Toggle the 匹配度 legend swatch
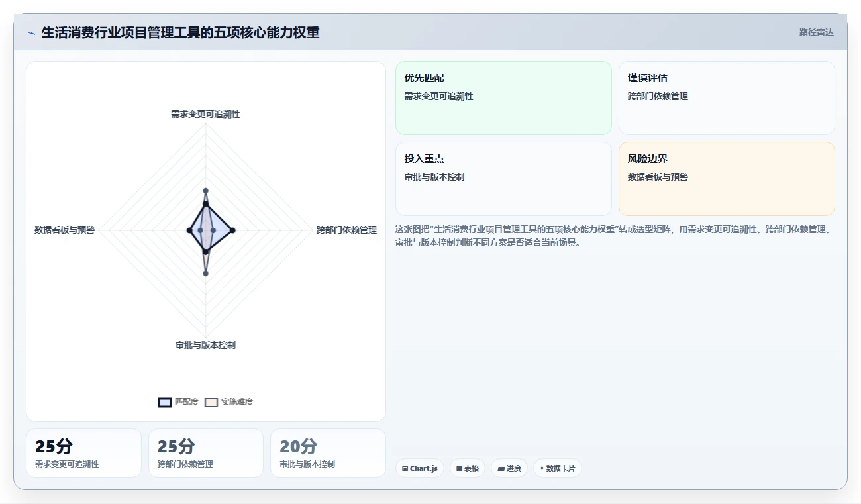Image resolution: width=861 pixels, height=504 pixels. pos(165,402)
